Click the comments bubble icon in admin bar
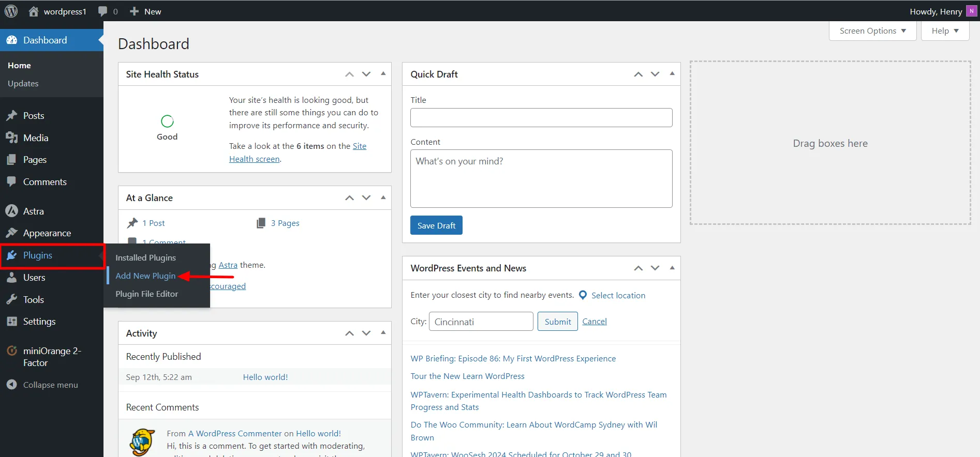Image resolution: width=980 pixels, height=457 pixels. [102, 11]
